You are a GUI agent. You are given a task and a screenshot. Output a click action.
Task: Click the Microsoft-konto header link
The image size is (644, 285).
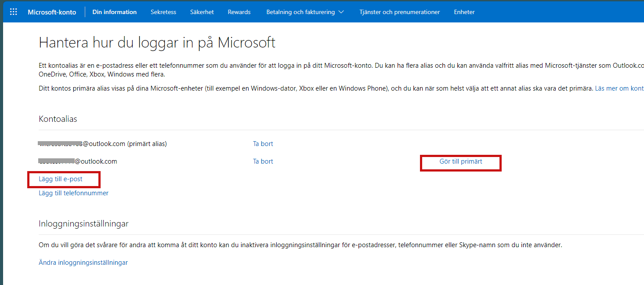pyautogui.click(x=52, y=12)
